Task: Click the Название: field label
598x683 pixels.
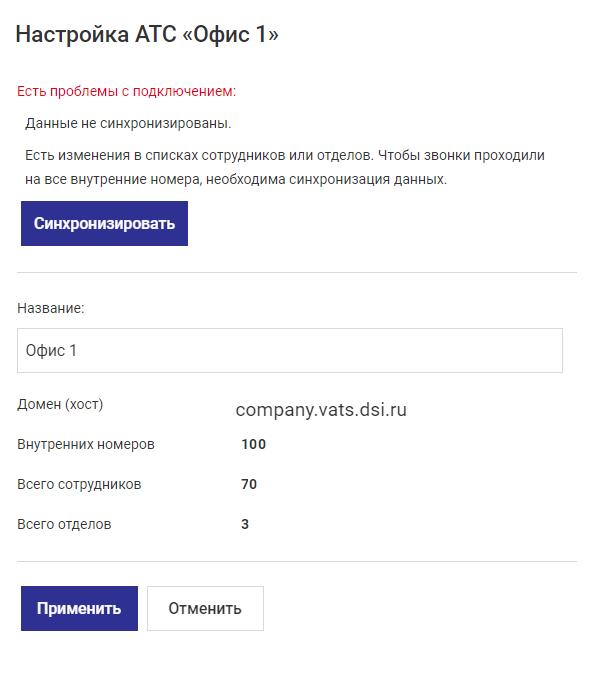Action: tap(51, 308)
